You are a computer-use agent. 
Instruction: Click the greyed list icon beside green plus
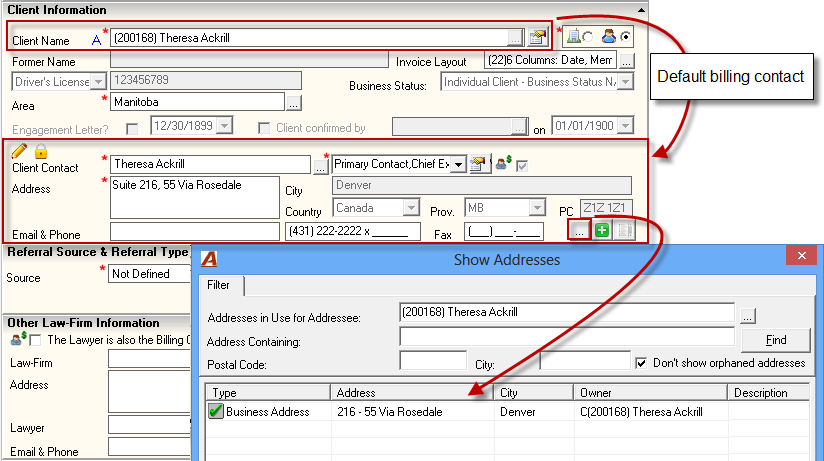click(x=624, y=230)
